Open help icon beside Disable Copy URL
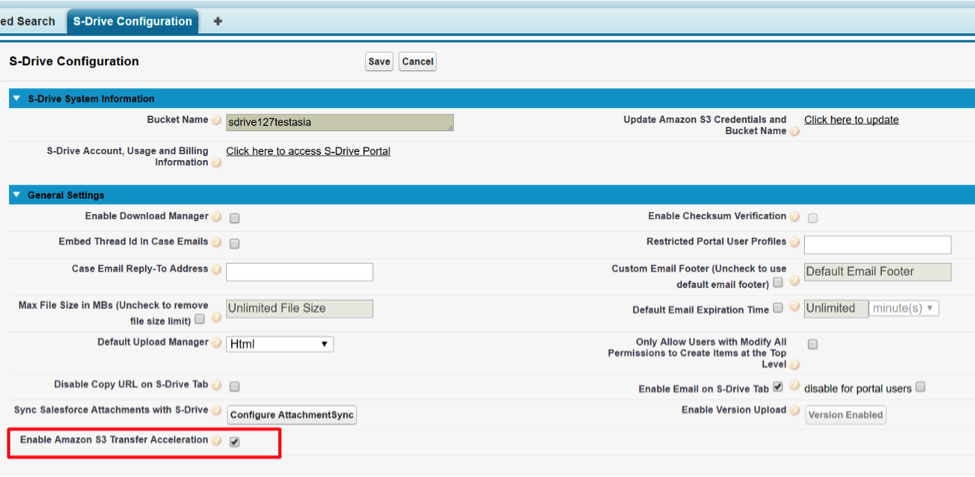975x477 pixels. 216,385
